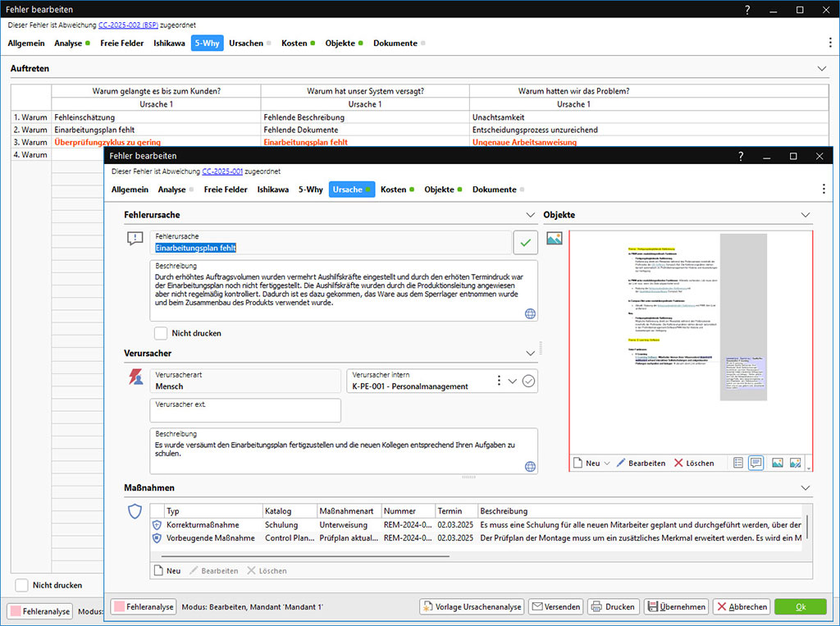Click the globe icon in Fehlerursache Beschreibung
Viewport: 840px width, 626px height.
530,313
